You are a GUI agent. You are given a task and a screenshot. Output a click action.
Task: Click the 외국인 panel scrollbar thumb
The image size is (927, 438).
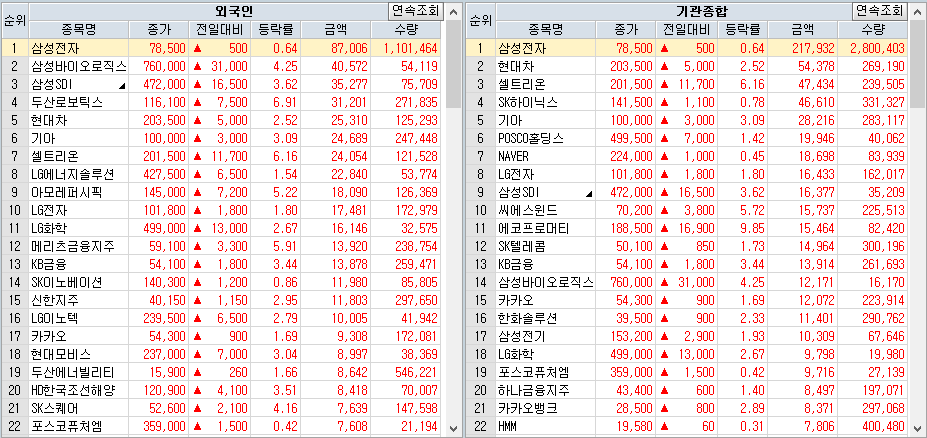click(453, 64)
